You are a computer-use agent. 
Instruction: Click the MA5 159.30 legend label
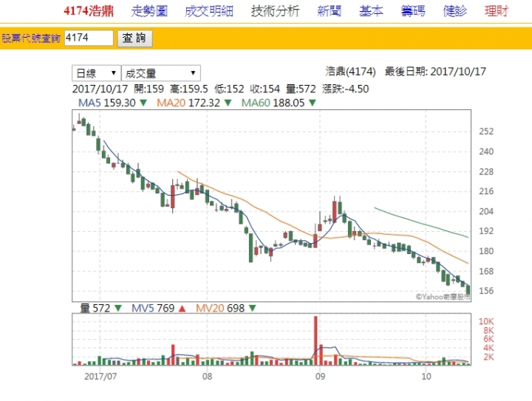pyautogui.click(x=107, y=103)
